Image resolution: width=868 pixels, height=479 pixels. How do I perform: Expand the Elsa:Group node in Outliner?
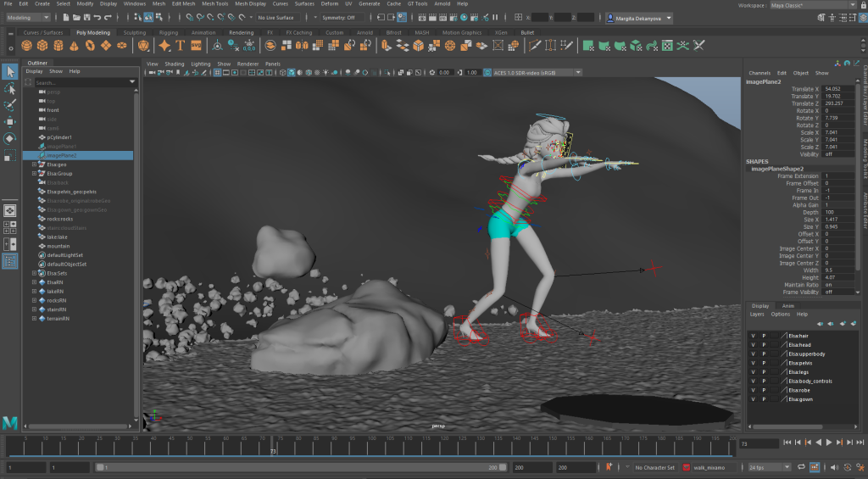click(34, 173)
